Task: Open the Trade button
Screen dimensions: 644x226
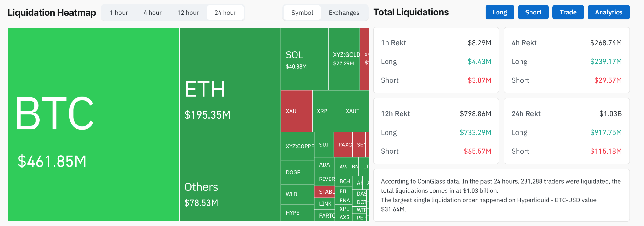Action: [x=568, y=12]
